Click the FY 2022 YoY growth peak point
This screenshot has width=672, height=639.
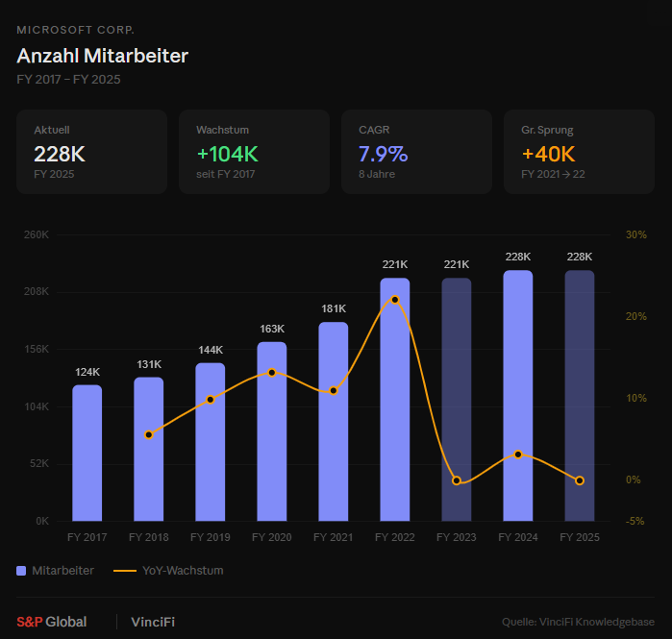point(395,300)
